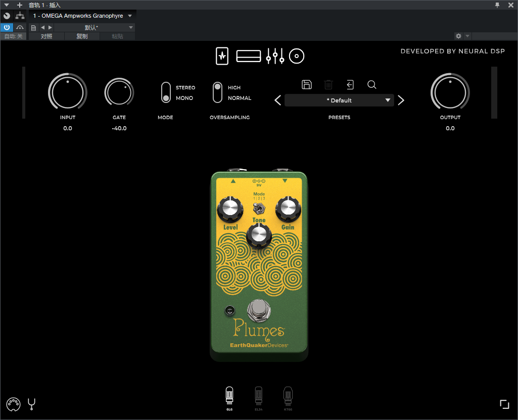Toggle the automation read headphone icon

click(20, 28)
